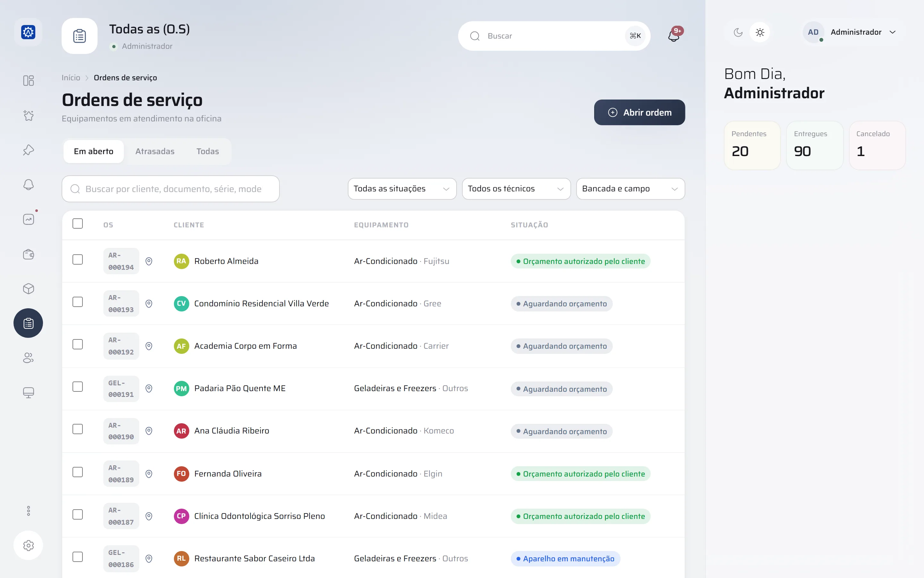
Task: Switch to dark mode moon icon
Action: pos(738,32)
